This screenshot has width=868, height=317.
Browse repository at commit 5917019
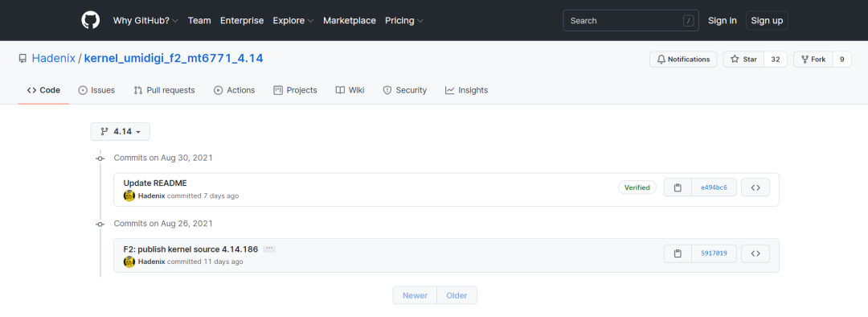pyautogui.click(x=755, y=253)
